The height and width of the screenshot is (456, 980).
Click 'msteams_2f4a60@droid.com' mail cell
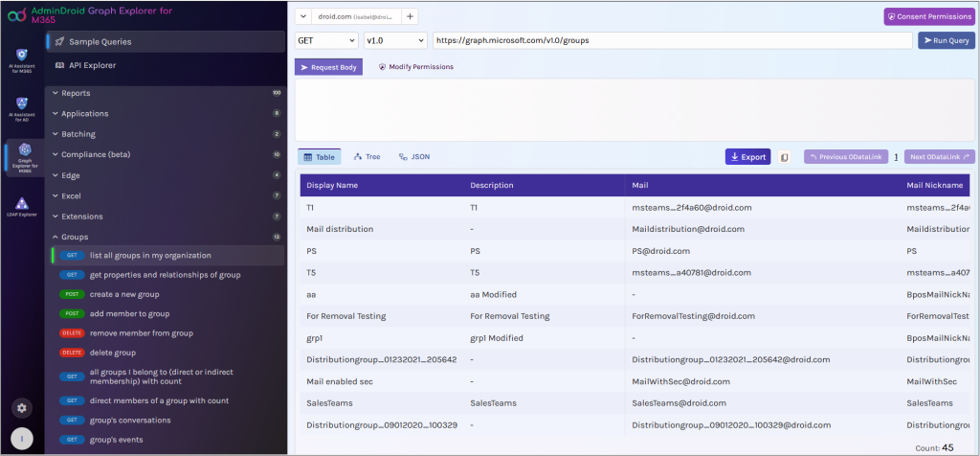pos(691,207)
